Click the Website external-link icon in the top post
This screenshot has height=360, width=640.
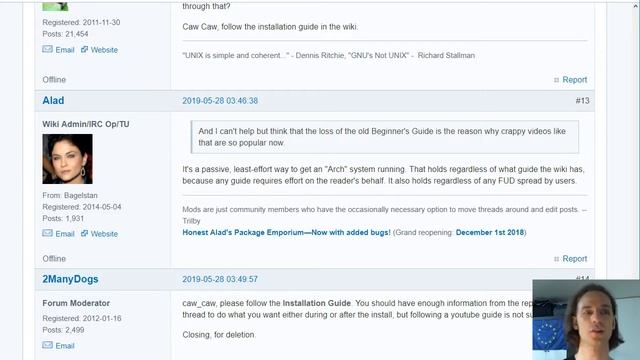pos(84,49)
